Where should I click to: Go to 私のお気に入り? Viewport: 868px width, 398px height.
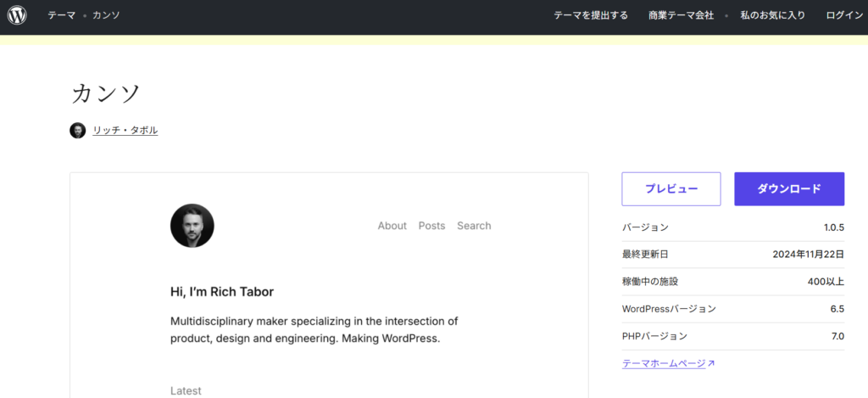tap(773, 15)
